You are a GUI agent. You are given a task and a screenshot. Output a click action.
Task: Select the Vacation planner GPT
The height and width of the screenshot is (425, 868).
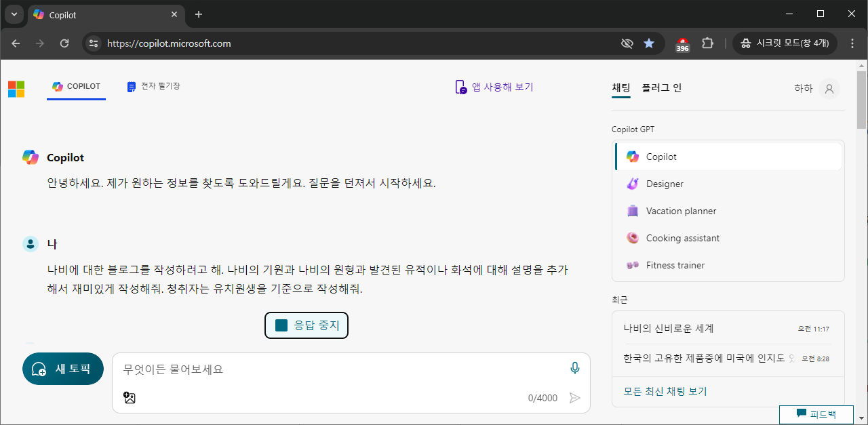click(728, 211)
